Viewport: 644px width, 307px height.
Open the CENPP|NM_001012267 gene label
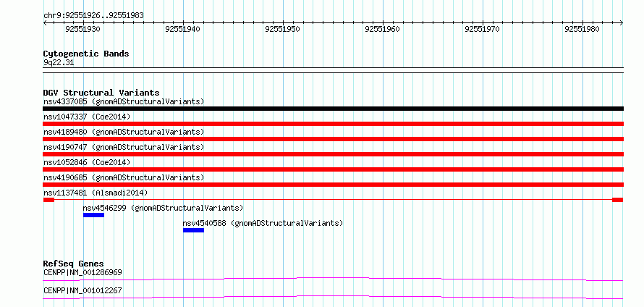(x=82, y=291)
